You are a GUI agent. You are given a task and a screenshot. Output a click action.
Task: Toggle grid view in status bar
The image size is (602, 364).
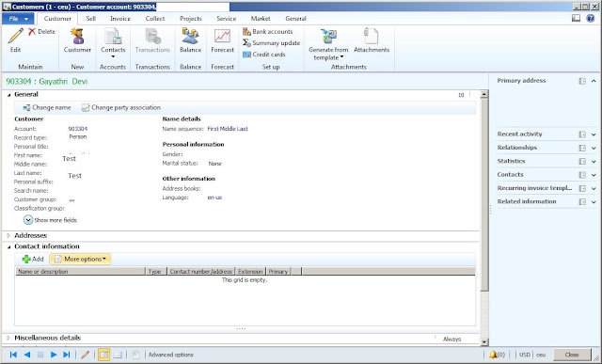coord(103,355)
